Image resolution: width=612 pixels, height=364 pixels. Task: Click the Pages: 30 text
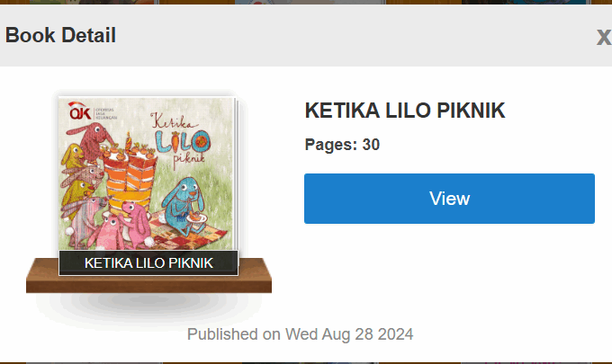point(342,144)
